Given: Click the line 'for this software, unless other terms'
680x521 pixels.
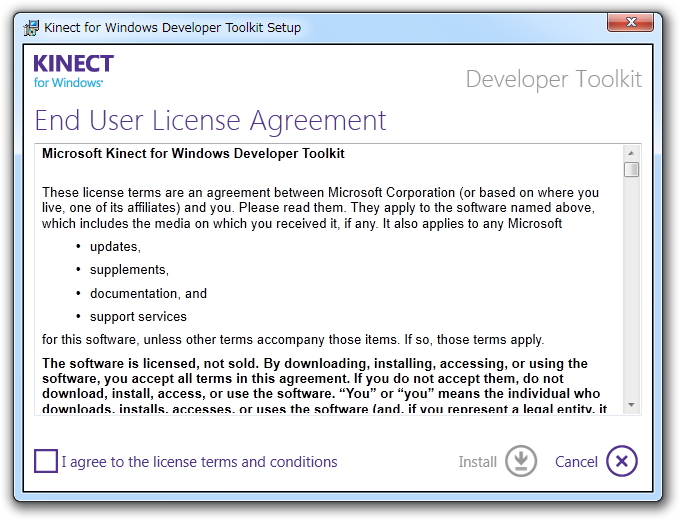Looking at the screenshot, I should tap(293, 340).
